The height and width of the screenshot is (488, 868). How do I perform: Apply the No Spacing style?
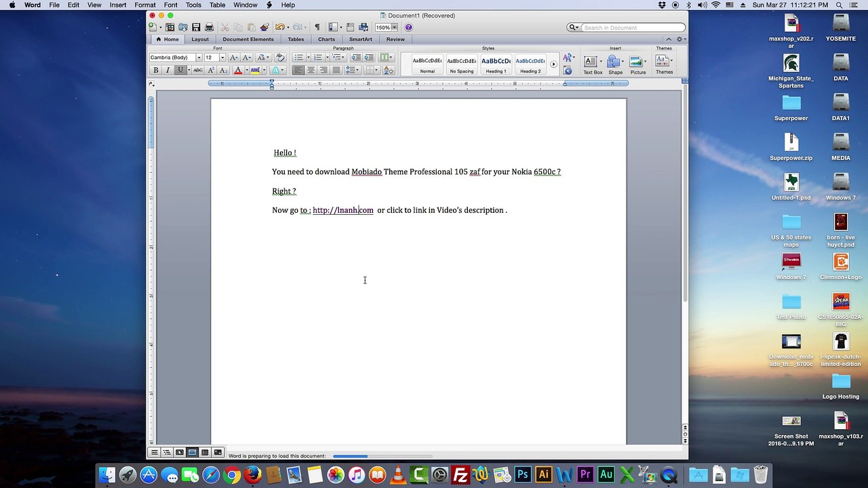coord(462,64)
